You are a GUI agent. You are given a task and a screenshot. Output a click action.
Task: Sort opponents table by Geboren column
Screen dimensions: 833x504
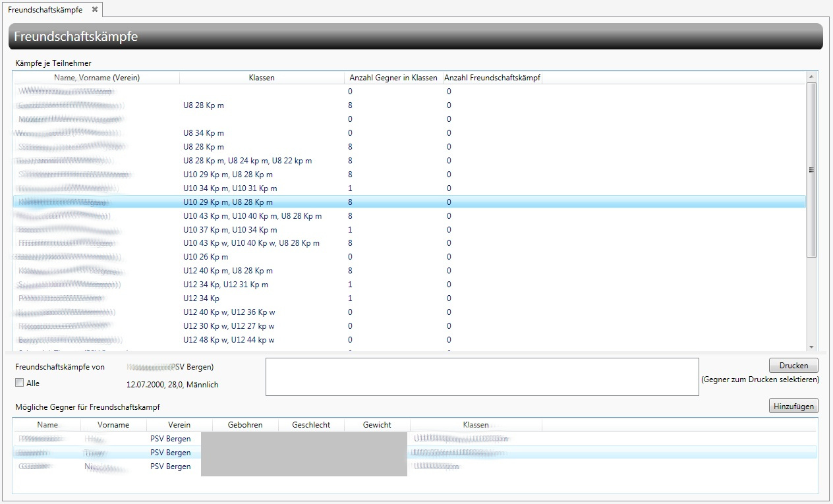tap(245, 425)
